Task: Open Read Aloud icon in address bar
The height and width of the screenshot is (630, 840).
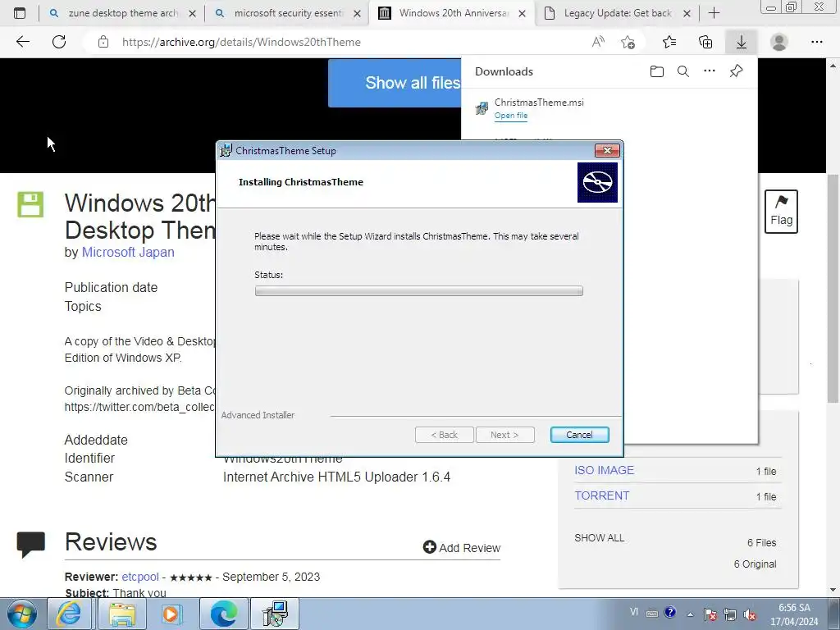Action: (598, 42)
